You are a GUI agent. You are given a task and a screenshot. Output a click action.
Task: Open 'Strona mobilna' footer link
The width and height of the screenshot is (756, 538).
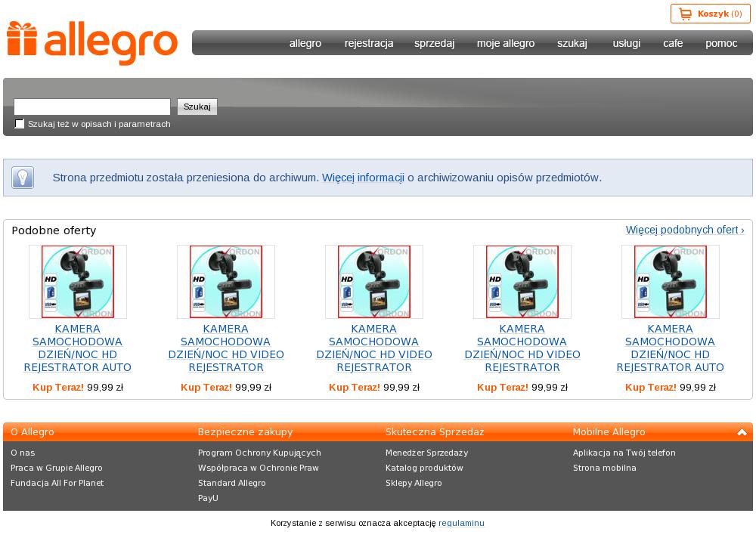(x=605, y=468)
